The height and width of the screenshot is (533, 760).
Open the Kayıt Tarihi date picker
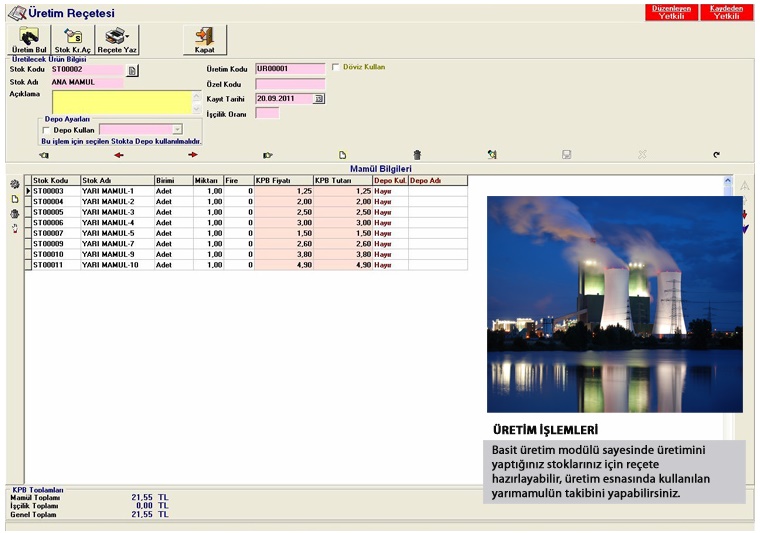pos(319,99)
